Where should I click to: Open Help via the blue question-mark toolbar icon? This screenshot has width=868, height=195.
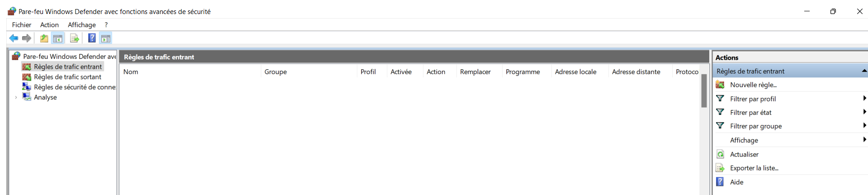pyautogui.click(x=92, y=38)
